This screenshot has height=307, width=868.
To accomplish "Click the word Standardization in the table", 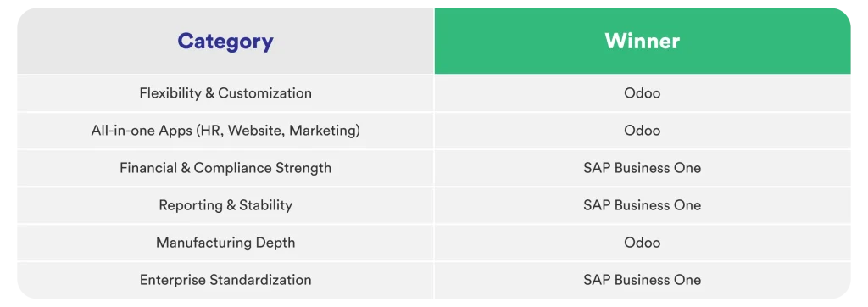I will click(x=260, y=280).
